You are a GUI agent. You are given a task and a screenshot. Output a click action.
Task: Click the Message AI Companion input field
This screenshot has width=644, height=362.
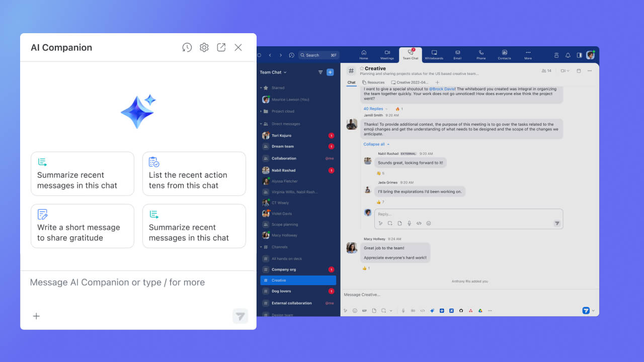117,283
